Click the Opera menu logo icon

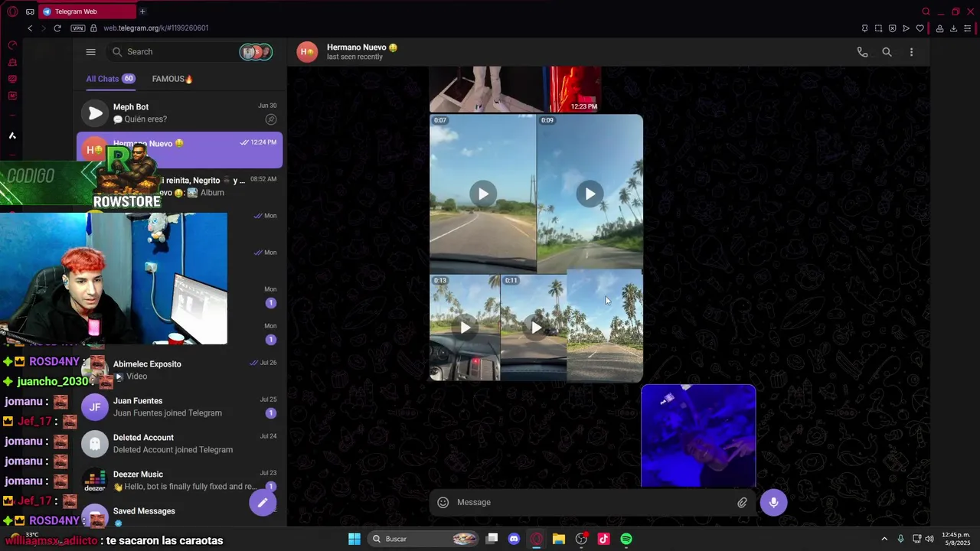(12, 11)
